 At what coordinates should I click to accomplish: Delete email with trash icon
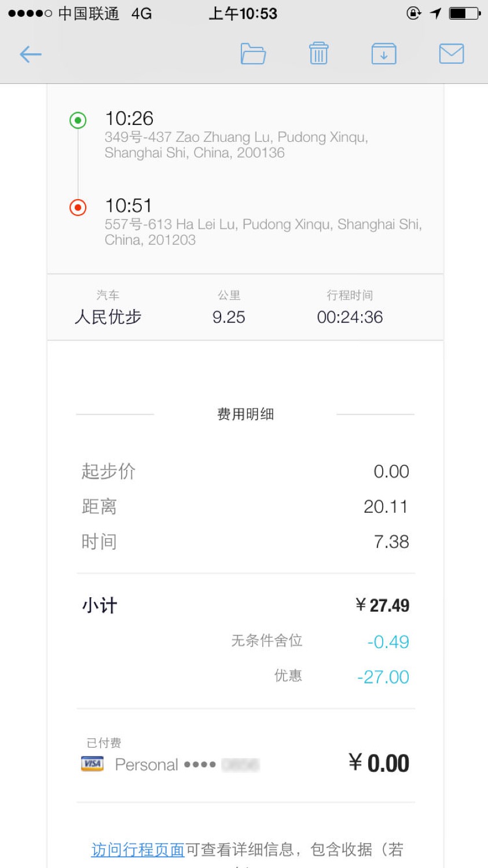tap(318, 54)
